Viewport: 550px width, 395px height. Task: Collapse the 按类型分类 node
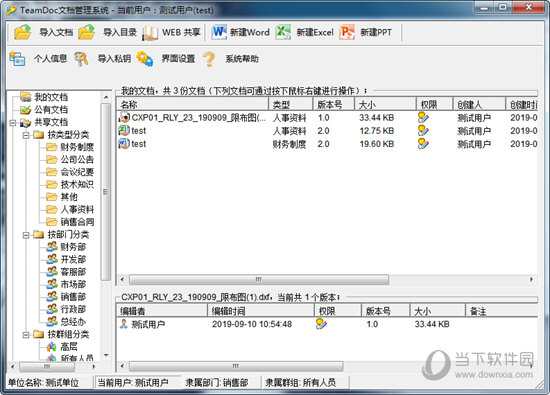pyautogui.click(x=26, y=135)
